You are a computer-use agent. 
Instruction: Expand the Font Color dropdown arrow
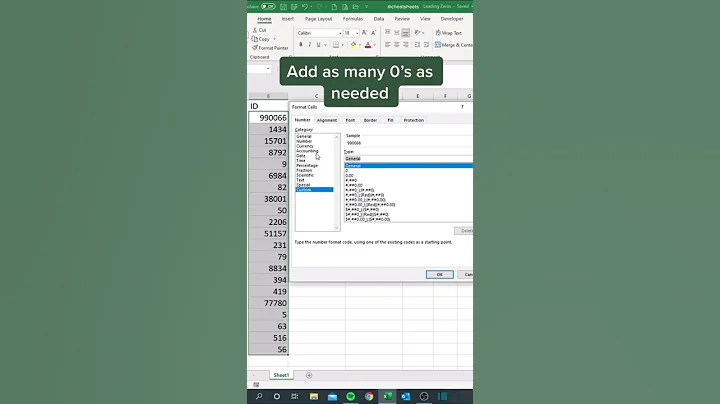point(375,45)
